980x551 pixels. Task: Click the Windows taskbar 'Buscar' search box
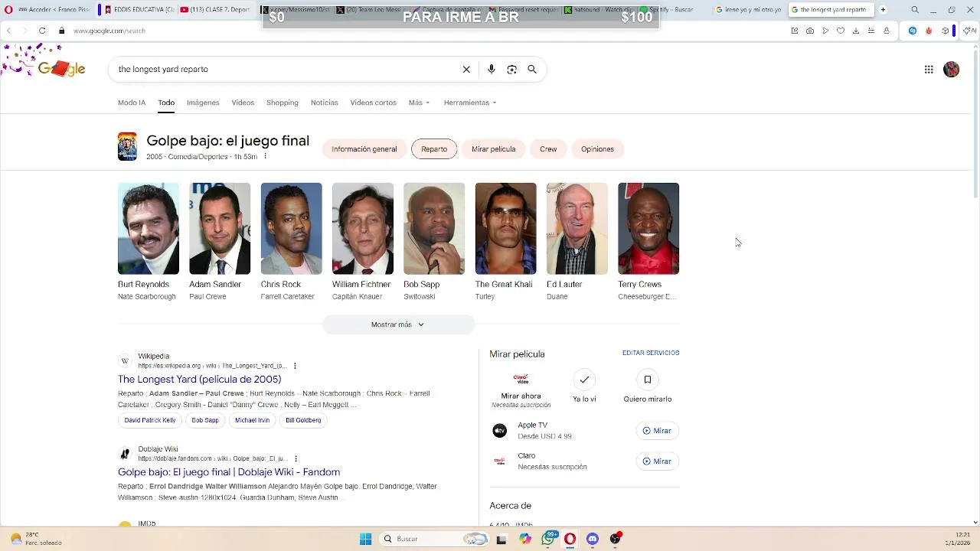pos(435,539)
